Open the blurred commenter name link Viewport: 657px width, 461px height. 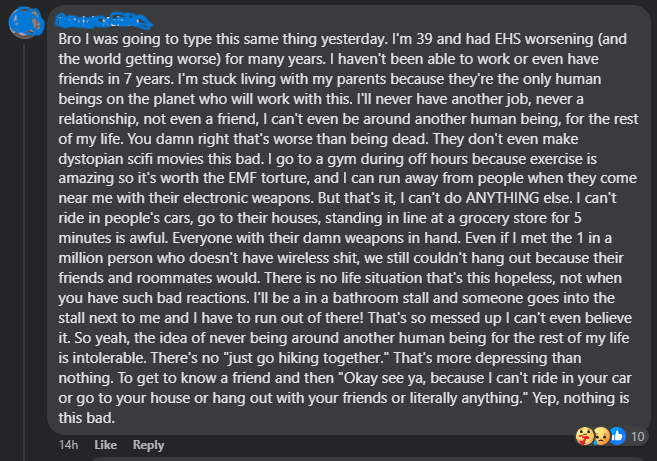click(96, 19)
